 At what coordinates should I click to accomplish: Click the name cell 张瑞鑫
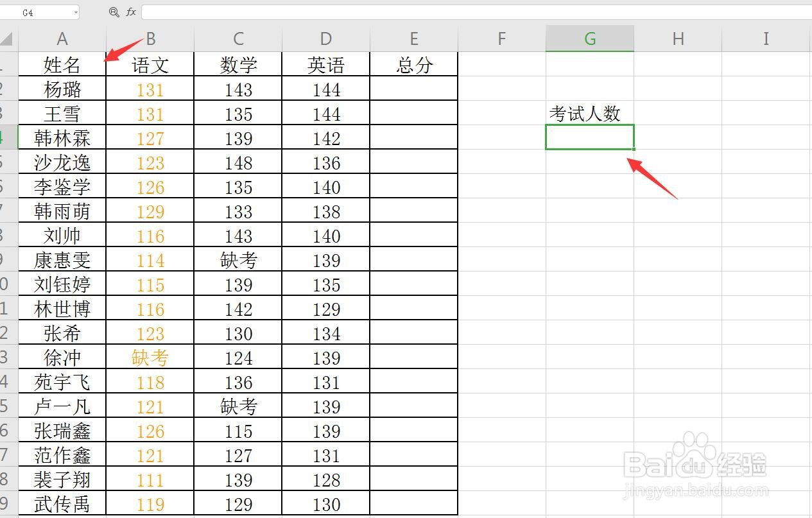pyautogui.click(x=62, y=430)
